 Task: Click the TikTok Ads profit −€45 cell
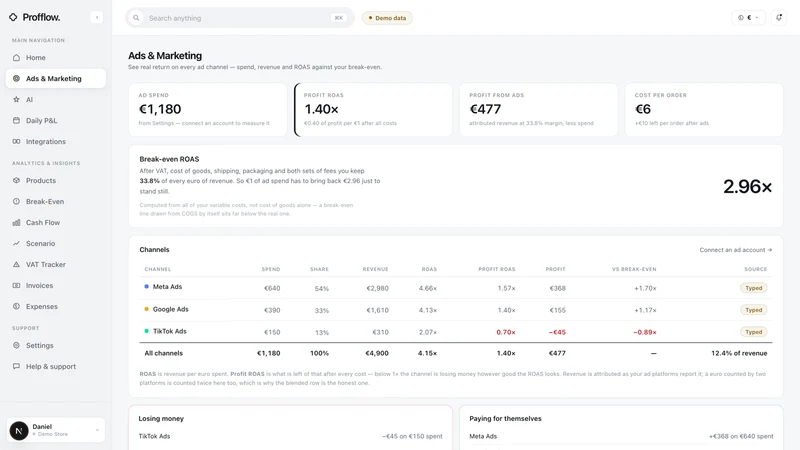[x=557, y=332]
